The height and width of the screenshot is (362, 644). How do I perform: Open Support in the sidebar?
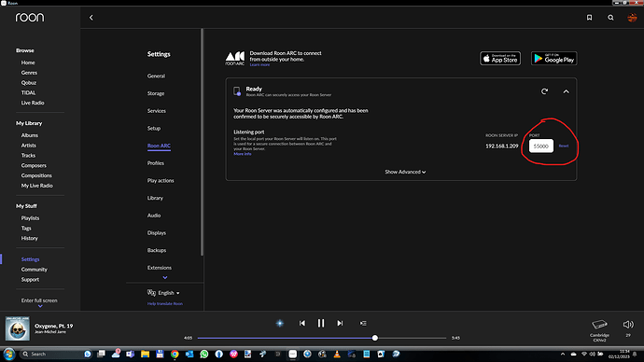[30, 280]
